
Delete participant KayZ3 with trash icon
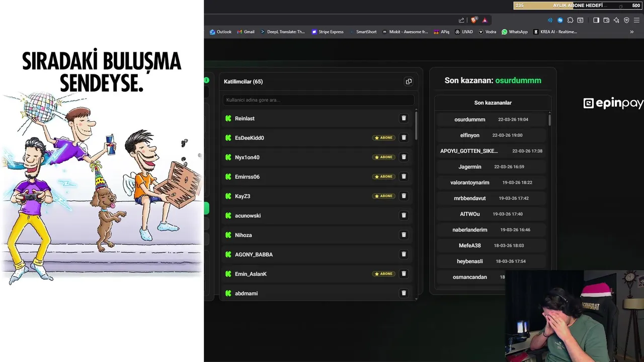click(404, 196)
